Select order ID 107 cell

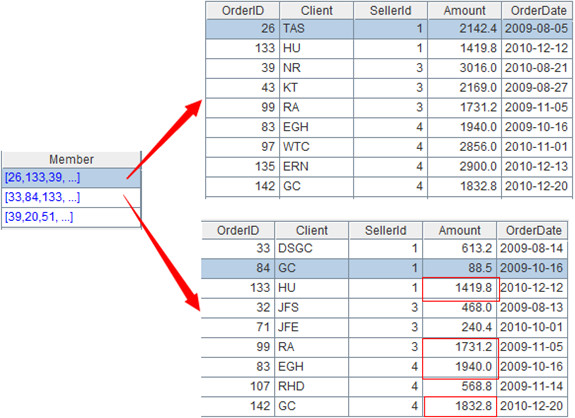click(238, 387)
